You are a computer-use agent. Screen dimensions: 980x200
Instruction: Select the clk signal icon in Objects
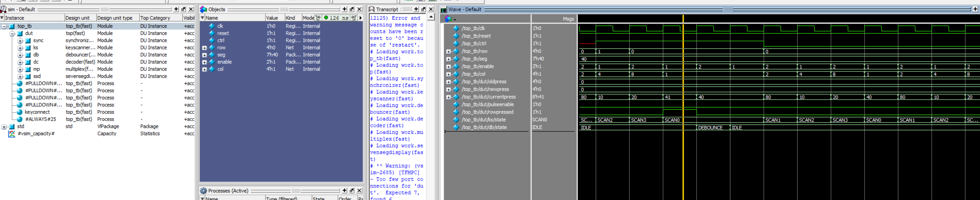(x=212, y=26)
